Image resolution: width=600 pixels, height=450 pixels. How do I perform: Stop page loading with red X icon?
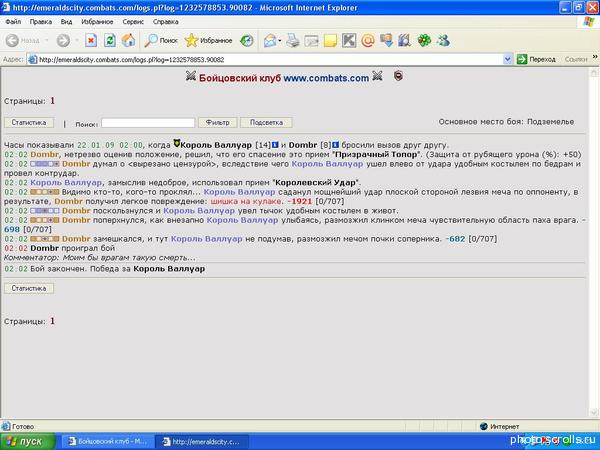pyautogui.click(x=91, y=40)
